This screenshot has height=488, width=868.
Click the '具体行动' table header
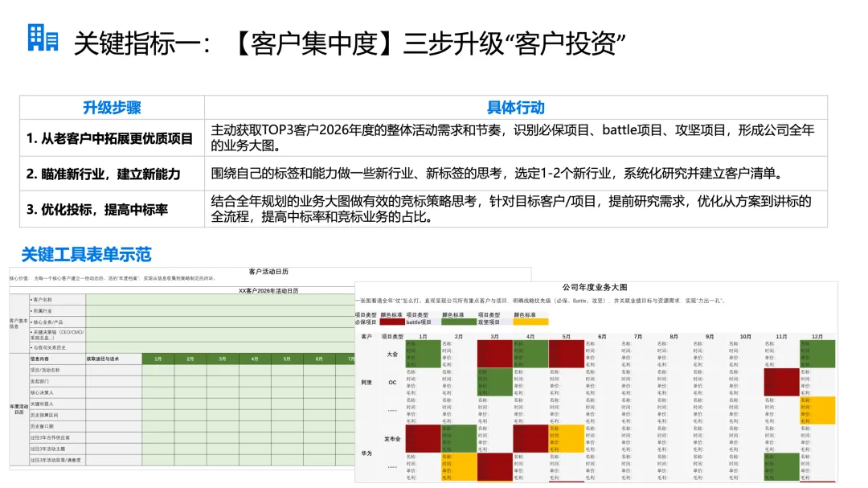tap(515, 108)
